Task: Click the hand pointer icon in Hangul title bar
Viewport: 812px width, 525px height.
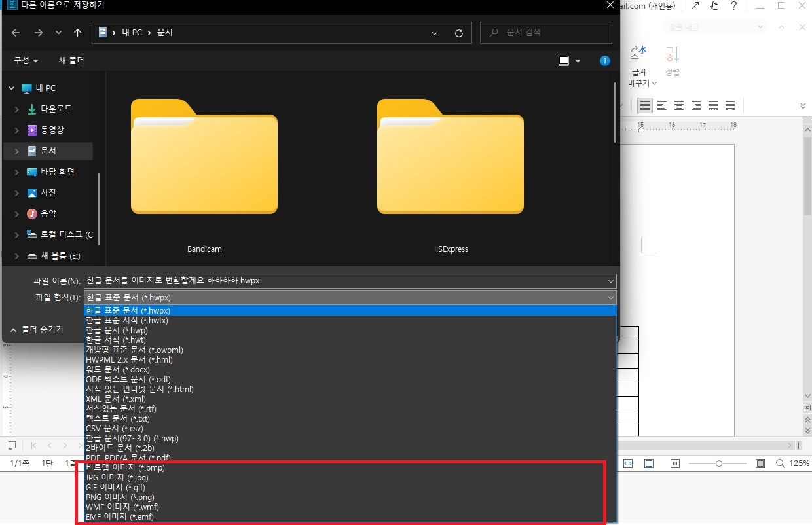Action: point(714,6)
